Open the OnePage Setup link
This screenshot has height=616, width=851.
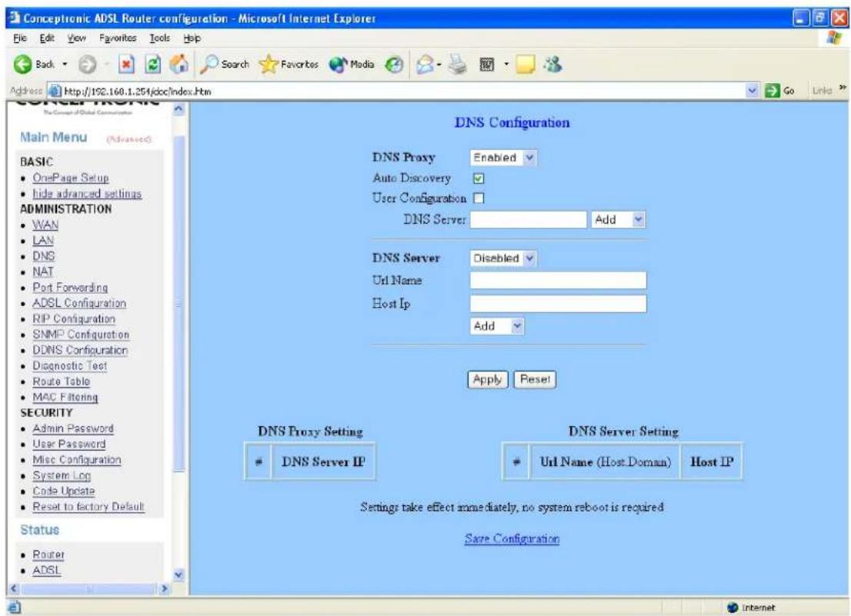point(71,178)
